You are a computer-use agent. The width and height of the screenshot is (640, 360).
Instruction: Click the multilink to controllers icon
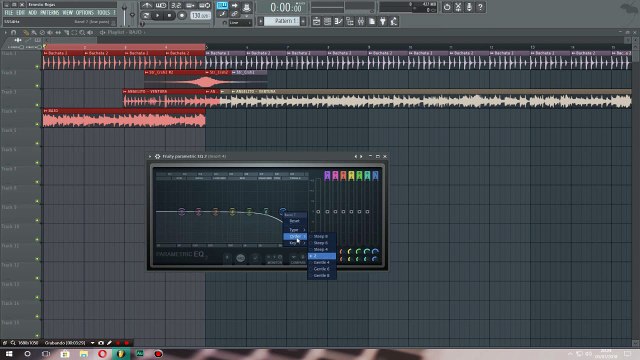247,6
